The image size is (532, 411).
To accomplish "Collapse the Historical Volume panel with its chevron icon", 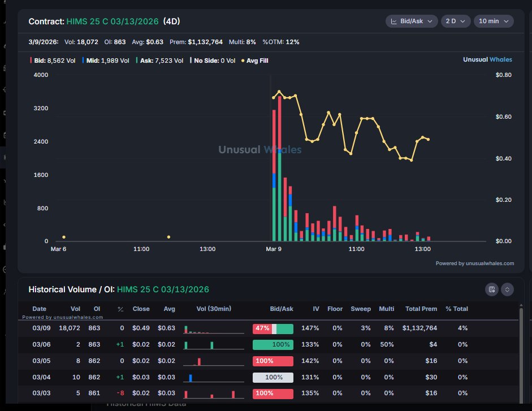I will pyautogui.click(x=507, y=289).
